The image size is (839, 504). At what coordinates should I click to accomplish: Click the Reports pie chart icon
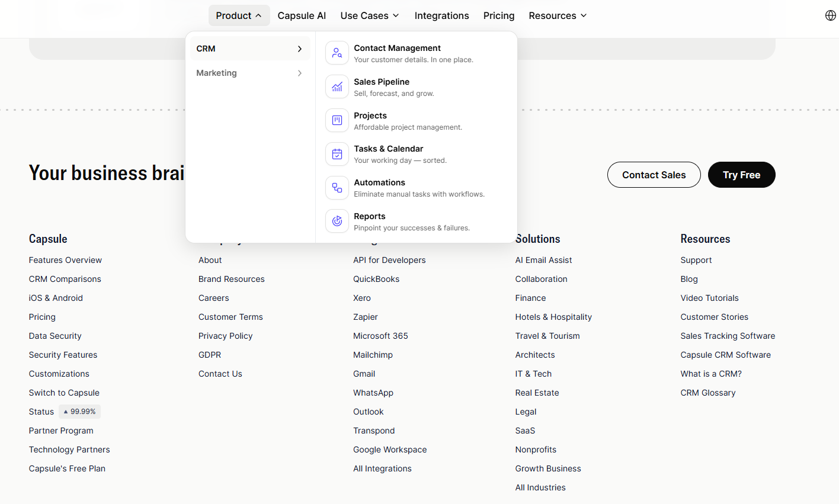click(337, 221)
